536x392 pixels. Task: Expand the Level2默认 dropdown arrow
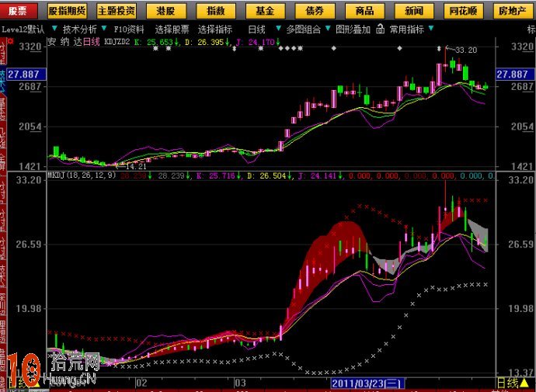tap(54, 29)
